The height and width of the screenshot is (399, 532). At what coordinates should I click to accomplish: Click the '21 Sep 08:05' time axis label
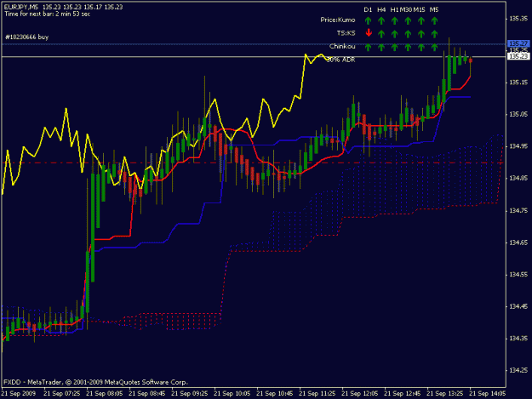click(105, 393)
